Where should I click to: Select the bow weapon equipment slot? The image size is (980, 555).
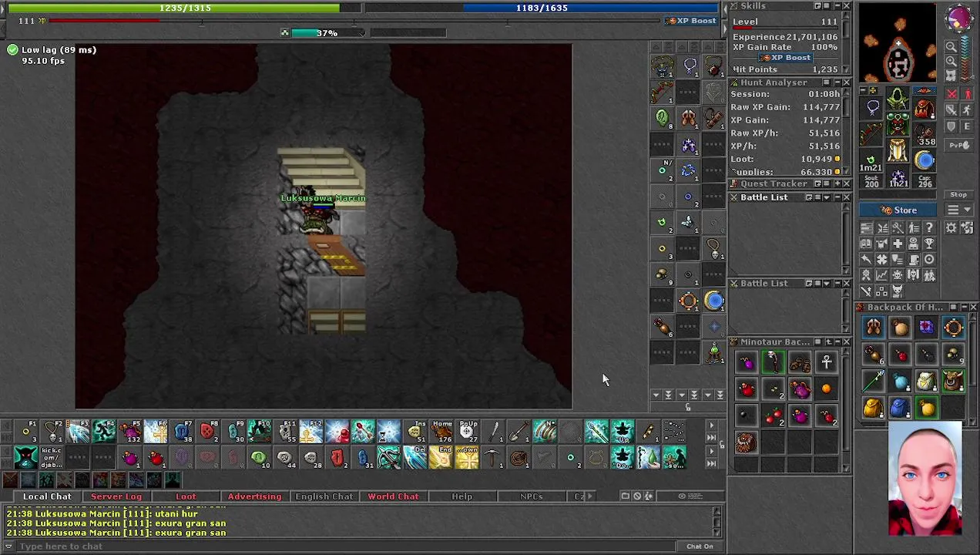(x=873, y=133)
